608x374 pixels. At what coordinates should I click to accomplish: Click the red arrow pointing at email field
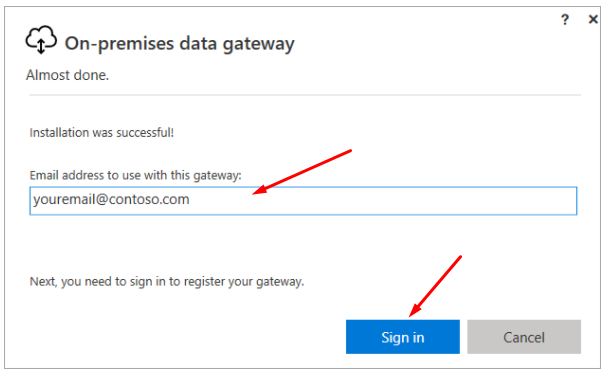[x=302, y=172]
